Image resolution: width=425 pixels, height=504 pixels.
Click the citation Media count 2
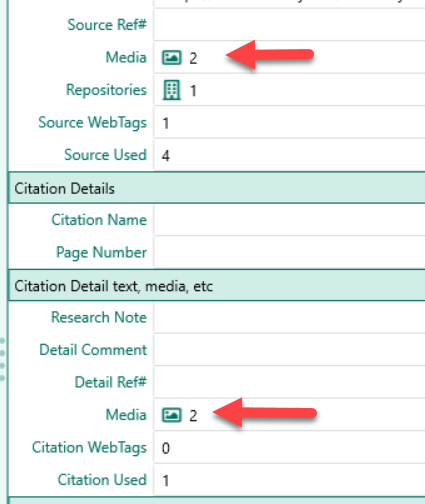tap(193, 416)
